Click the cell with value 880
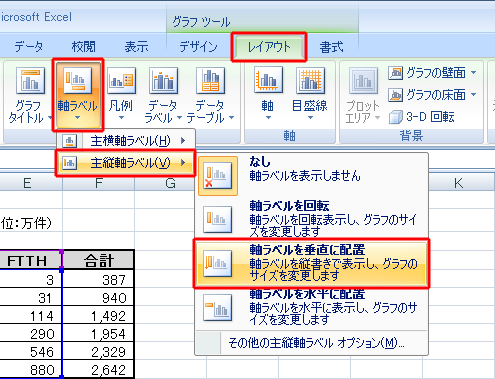Image resolution: width=495 pixels, height=379 pixels. pyautogui.click(x=31, y=369)
